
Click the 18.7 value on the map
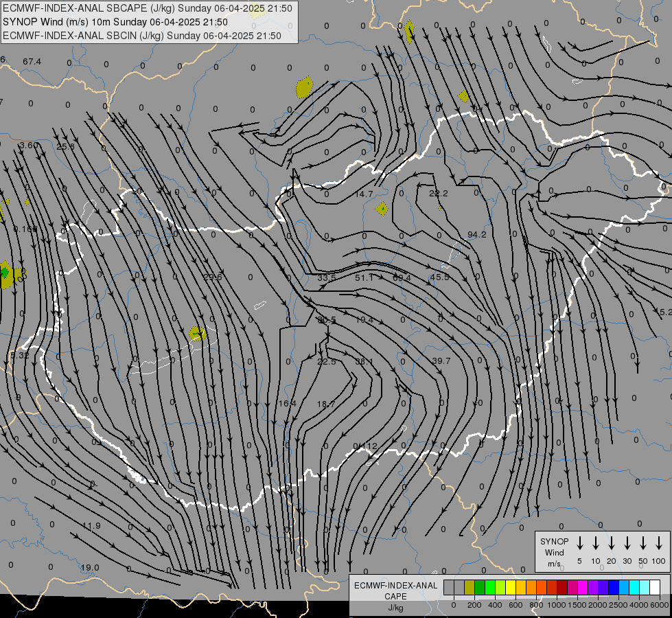pos(326,404)
